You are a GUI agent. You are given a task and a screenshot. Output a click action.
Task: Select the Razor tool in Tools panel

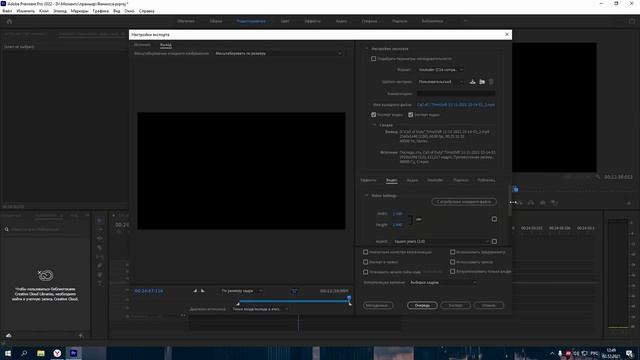tap(100, 248)
